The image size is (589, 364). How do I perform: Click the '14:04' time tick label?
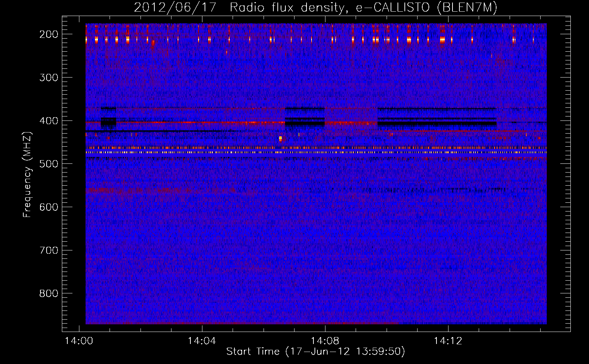point(202,341)
